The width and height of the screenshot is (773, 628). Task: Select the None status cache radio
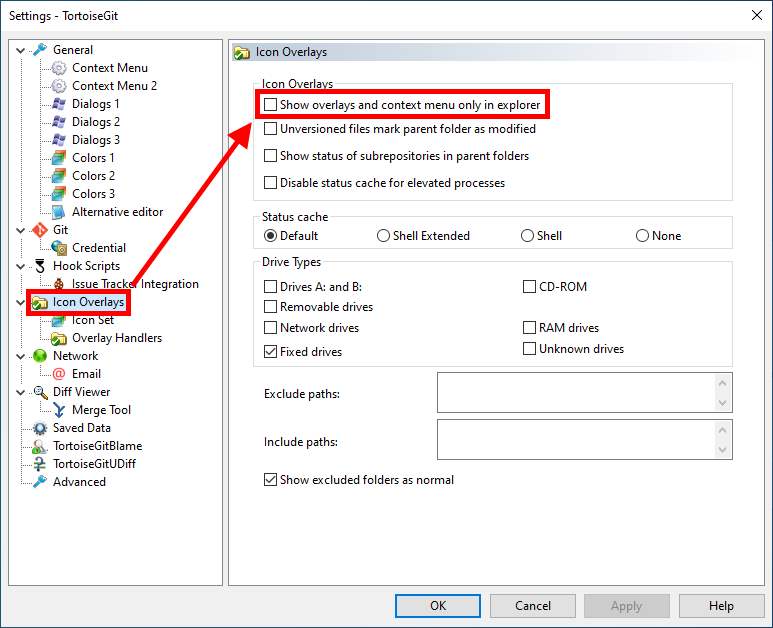[x=642, y=236]
